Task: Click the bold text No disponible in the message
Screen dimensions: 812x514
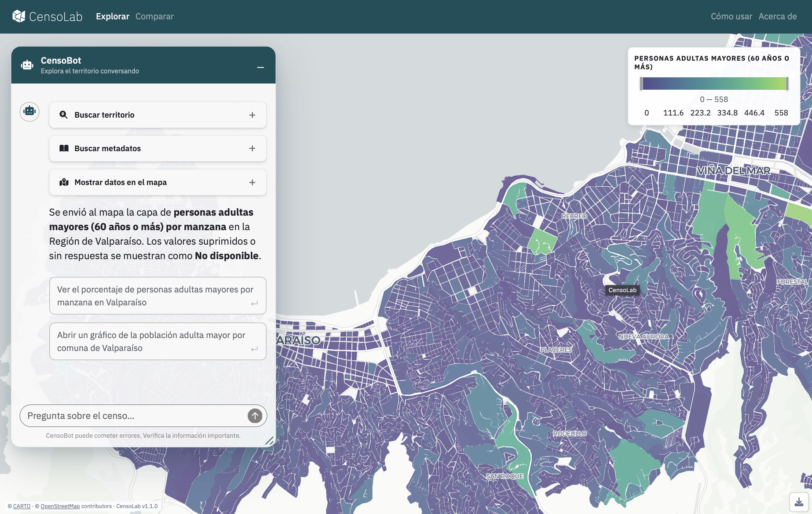Action: [x=226, y=256]
